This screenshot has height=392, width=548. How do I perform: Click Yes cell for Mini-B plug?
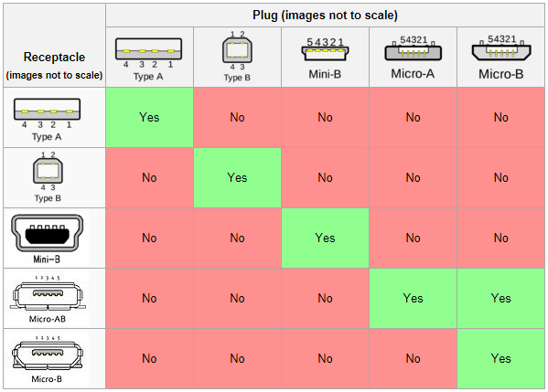click(x=325, y=238)
